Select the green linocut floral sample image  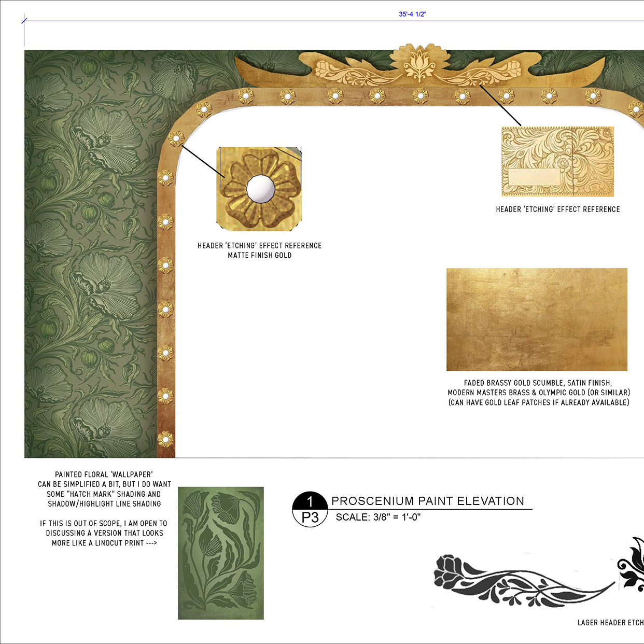221,553
